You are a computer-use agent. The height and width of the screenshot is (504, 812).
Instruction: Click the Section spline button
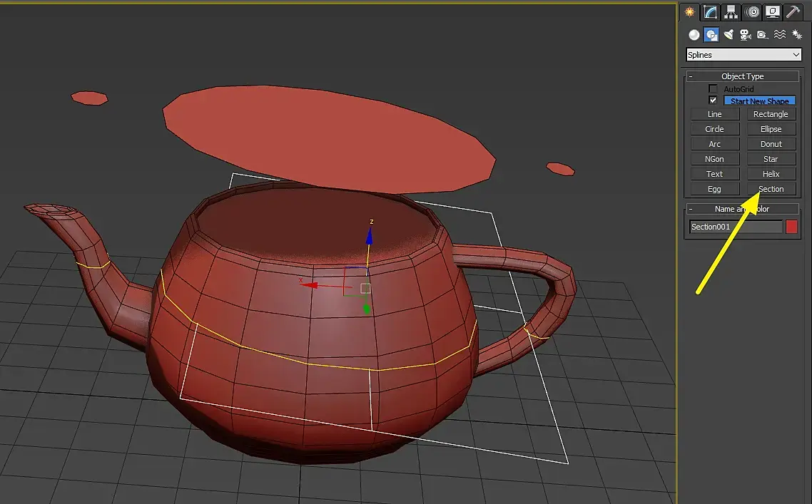point(771,189)
